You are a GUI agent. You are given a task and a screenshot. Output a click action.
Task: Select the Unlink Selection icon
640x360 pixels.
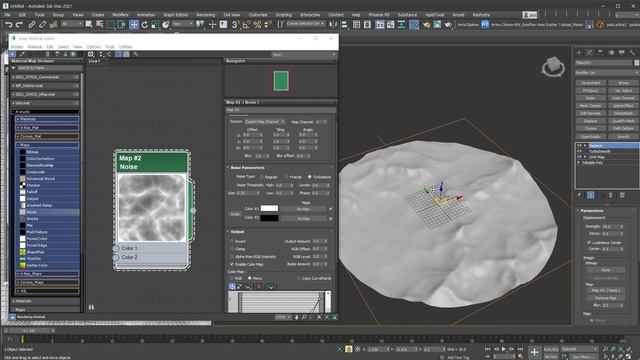coord(42,25)
